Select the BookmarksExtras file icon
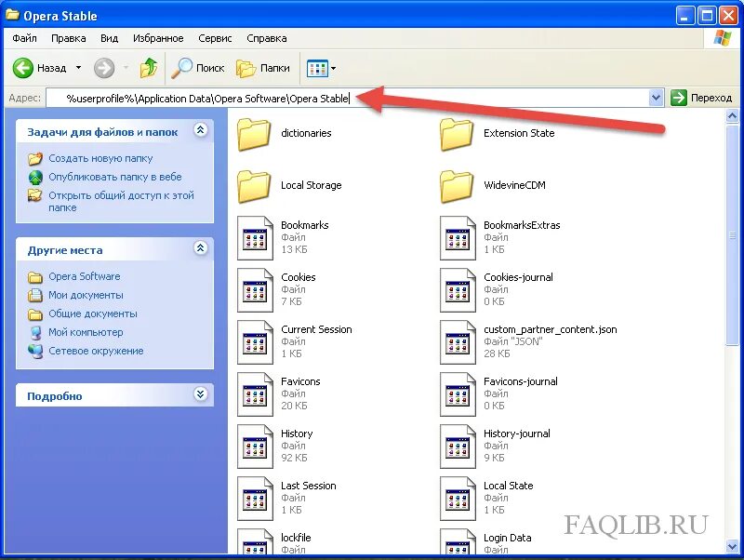 (x=458, y=238)
